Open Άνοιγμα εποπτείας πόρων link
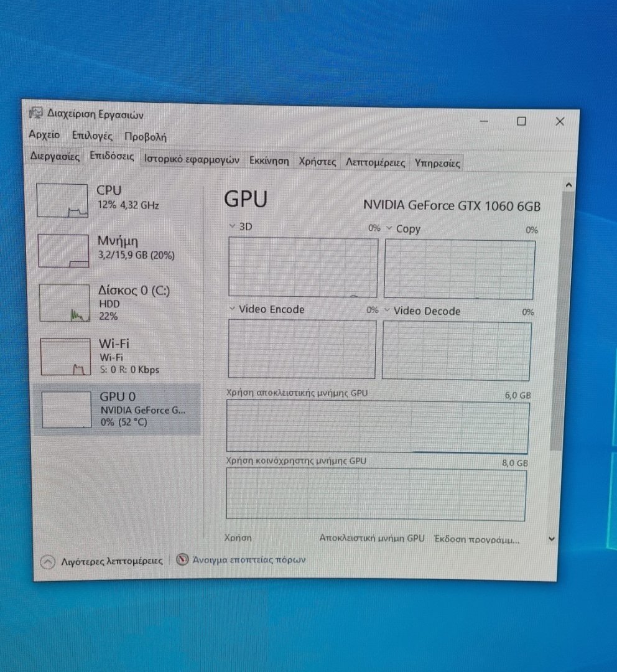 [249, 559]
